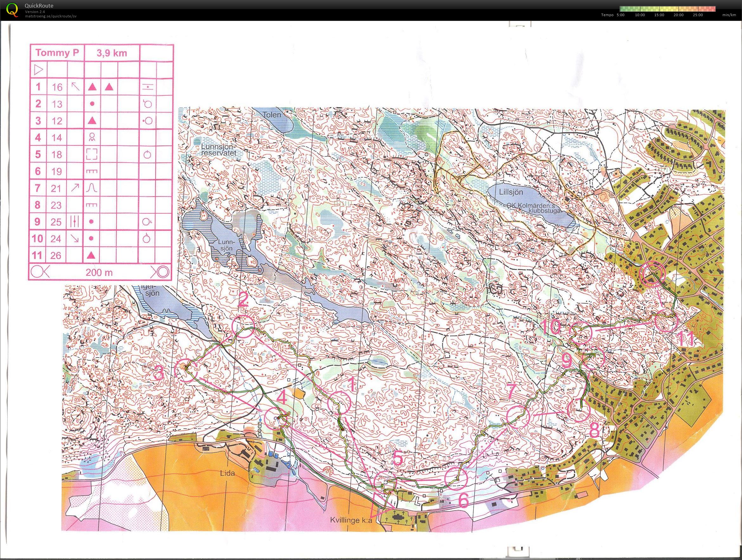The height and width of the screenshot is (560, 742).
Task: Click the control 10 circle on map
Action: pos(580,332)
